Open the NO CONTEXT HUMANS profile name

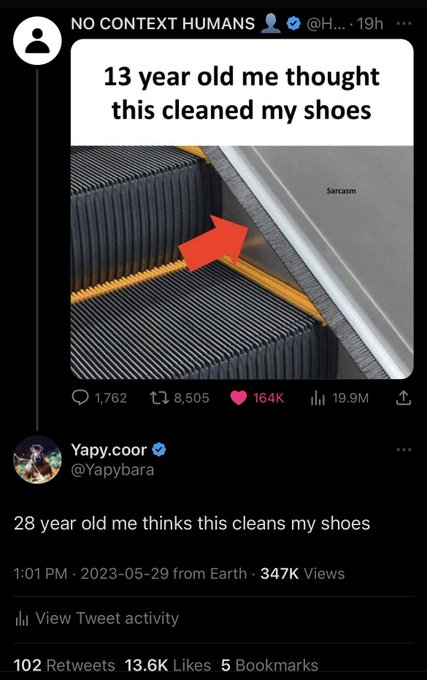163,23
